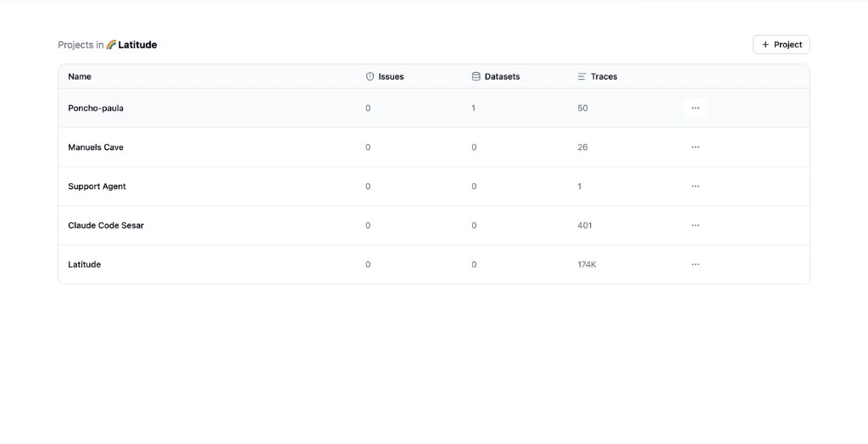Click the issues count for Support Agent
Screen dimensions: 868x444
(368, 186)
